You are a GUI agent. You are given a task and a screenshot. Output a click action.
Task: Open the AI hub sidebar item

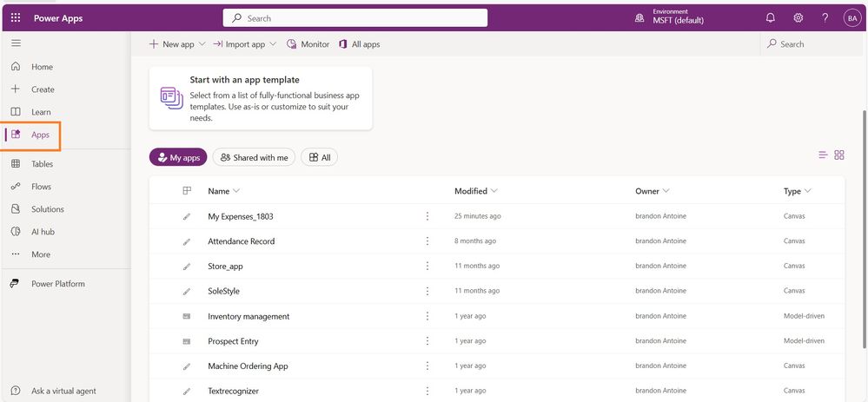tap(43, 232)
